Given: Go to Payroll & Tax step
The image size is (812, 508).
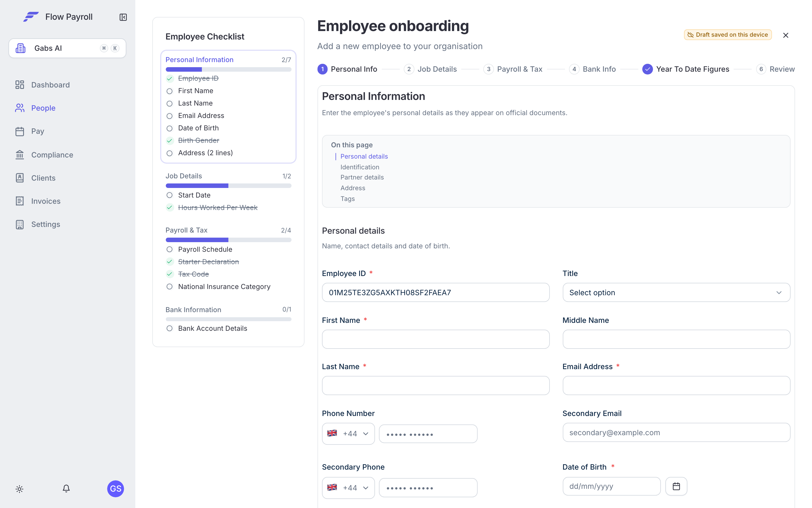Looking at the screenshot, I should tap(513, 69).
